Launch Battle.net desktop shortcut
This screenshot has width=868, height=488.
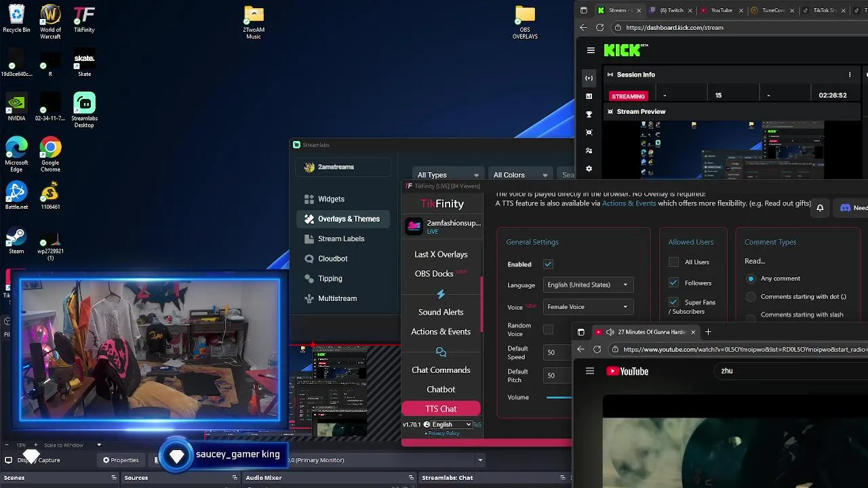(x=16, y=196)
